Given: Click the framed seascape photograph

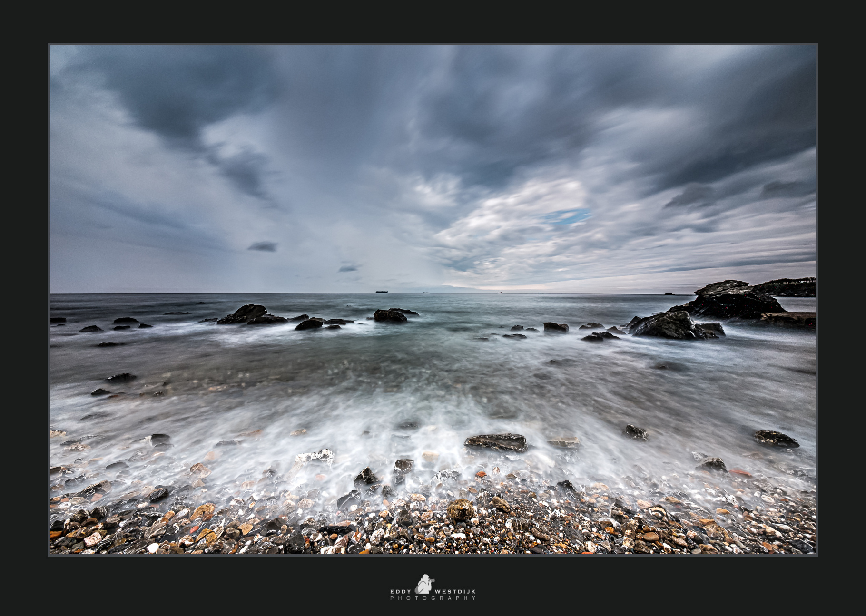Looking at the screenshot, I should 433,300.
